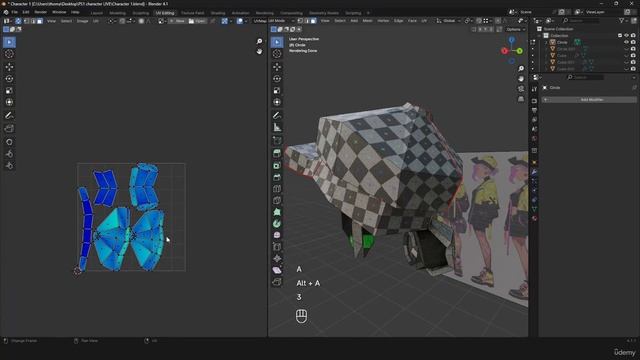Select the Move tool in UV editor
640x360 pixels.
click(x=9, y=67)
